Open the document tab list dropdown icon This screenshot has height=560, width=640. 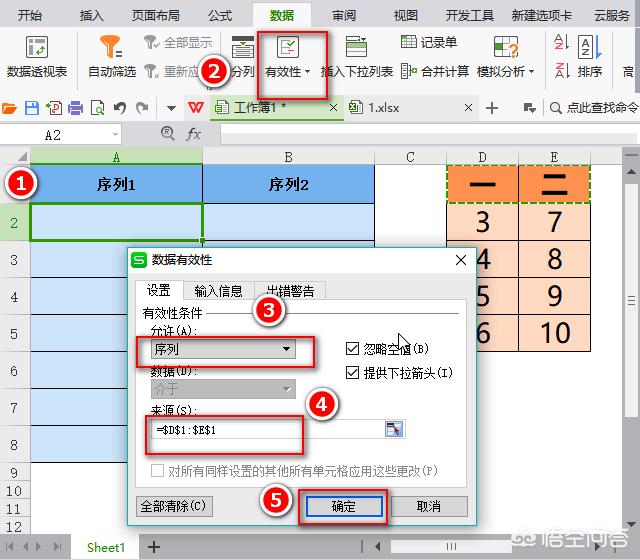click(x=529, y=108)
